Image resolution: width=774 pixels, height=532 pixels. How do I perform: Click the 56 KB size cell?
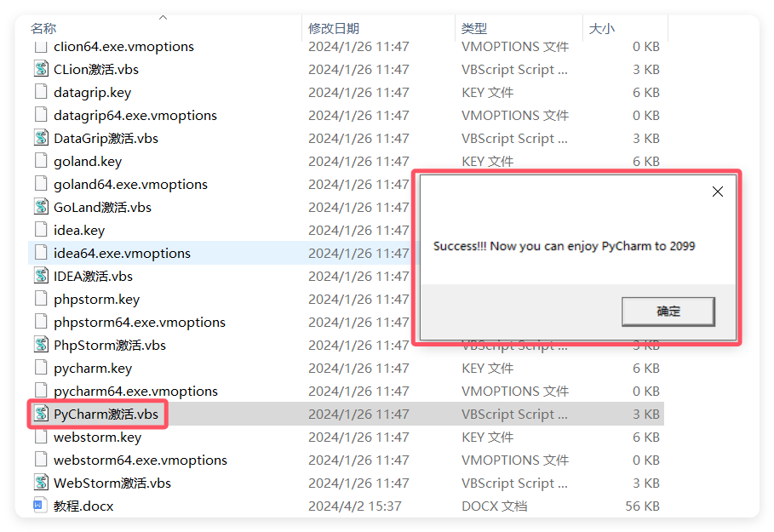click(642, 506)
